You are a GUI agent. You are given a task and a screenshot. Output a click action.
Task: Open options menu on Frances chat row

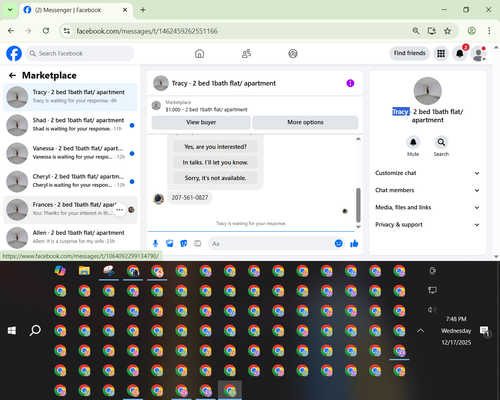click(119, 210)
